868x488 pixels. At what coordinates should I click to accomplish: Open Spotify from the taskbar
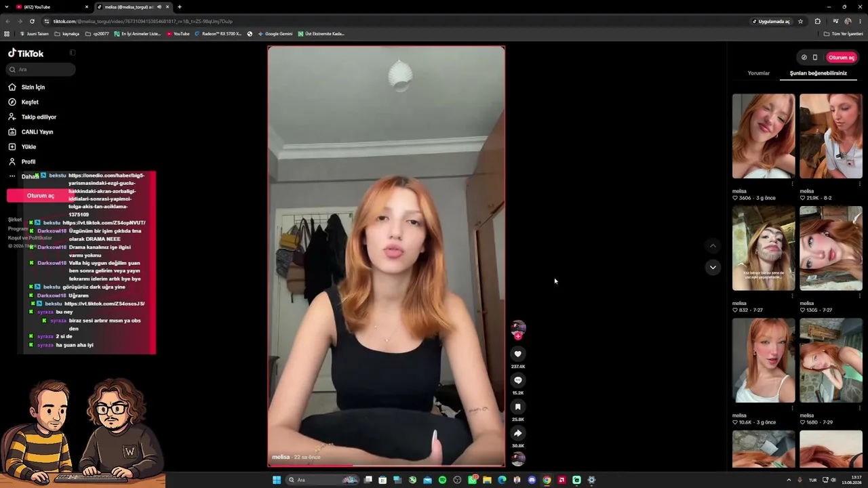pos(442,480)
